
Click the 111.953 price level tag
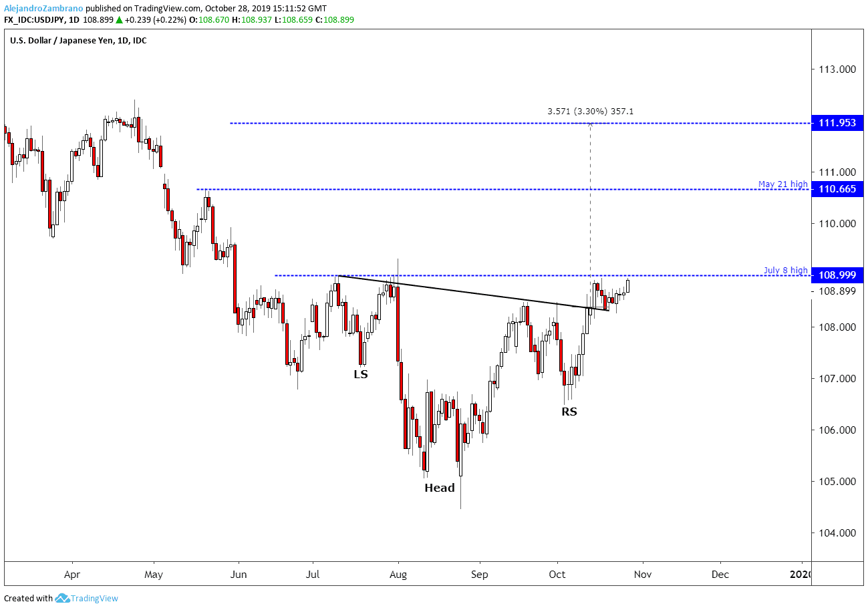coord(837,123)
